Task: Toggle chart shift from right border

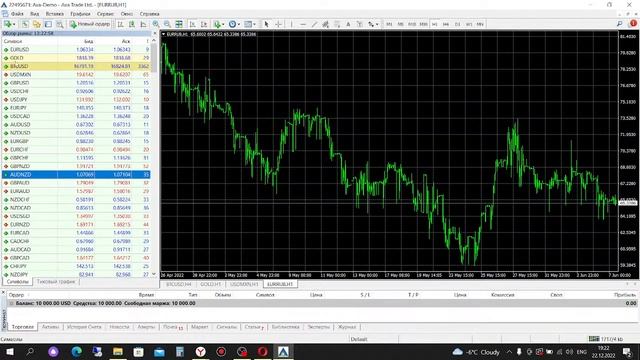Action: pos(204,24)
